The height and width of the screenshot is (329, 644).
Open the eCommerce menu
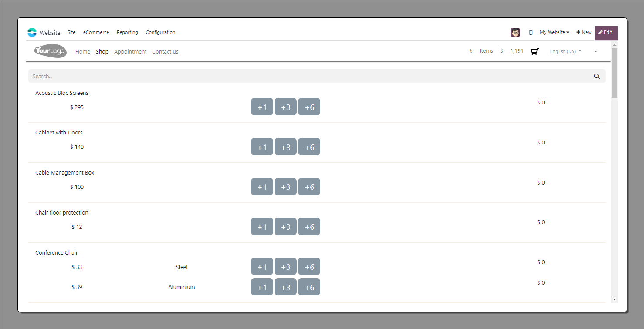pyautogui.click(x=96, y=32)
